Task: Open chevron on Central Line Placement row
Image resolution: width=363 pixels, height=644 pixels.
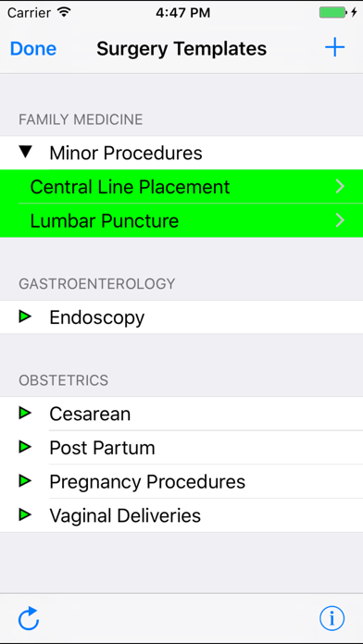Action: [x=340, y=187]
